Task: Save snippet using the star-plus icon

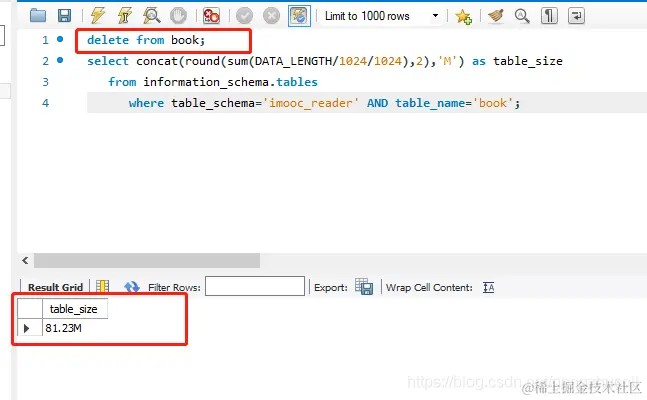Action: pyautogui.click(x=463, y=17)
